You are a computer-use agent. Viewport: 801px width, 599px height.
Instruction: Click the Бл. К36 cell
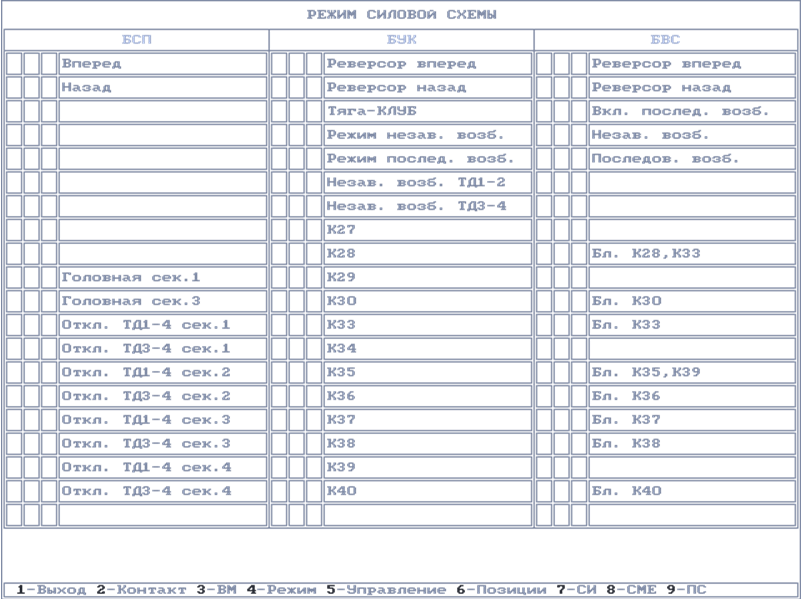pyautogui.click(x=692, y=396)
